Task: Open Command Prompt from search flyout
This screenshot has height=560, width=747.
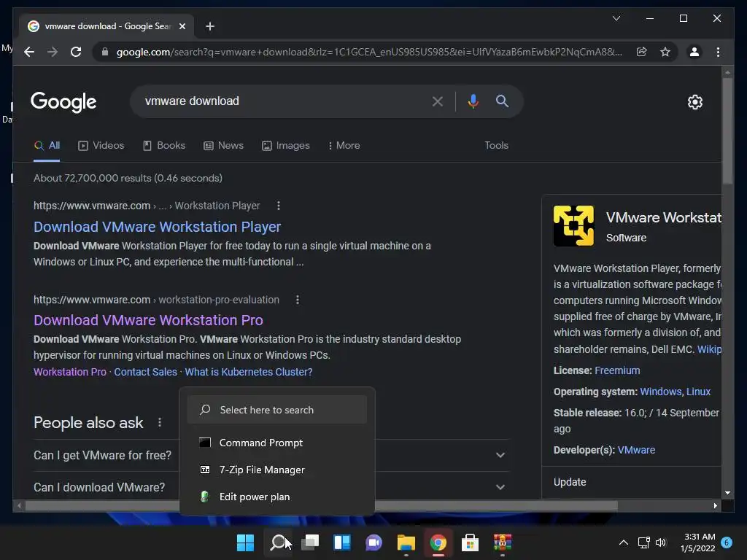Action: [x=276, y=443]
